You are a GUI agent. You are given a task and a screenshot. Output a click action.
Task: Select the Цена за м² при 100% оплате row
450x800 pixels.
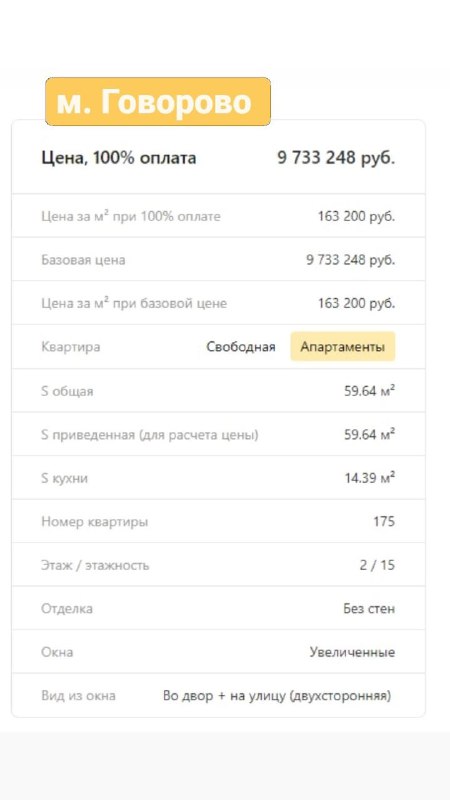click(218, 216)
